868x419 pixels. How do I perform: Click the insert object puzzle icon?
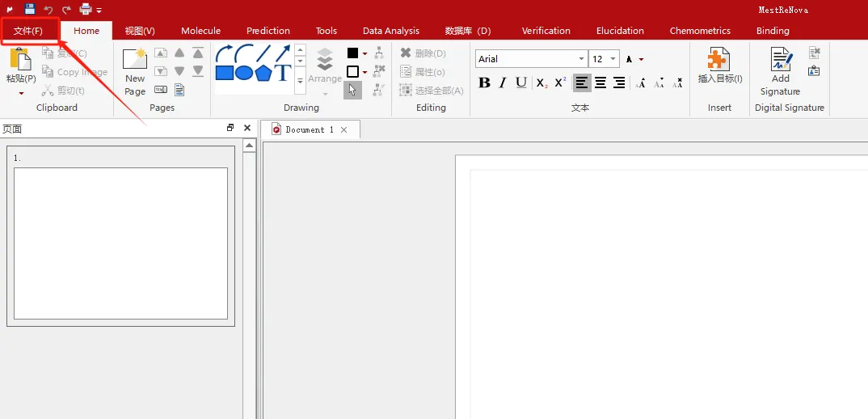718,61
